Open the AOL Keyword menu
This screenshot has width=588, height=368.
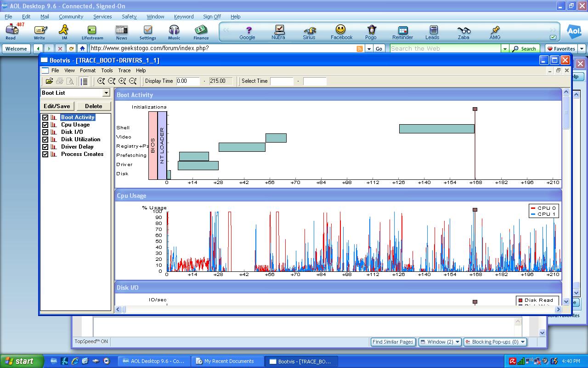[184, 17]
